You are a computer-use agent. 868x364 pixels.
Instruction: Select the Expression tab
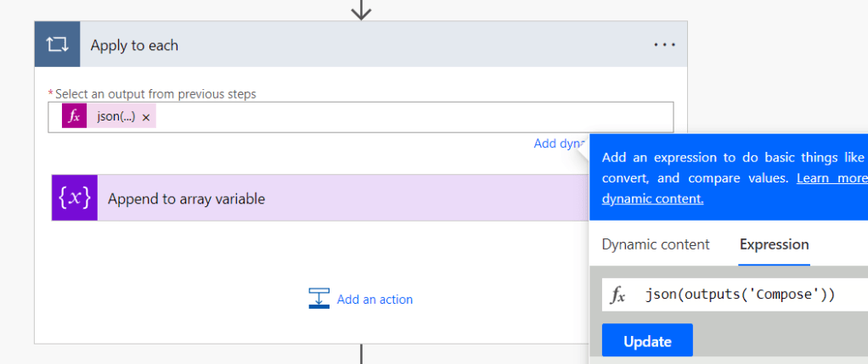774,244
